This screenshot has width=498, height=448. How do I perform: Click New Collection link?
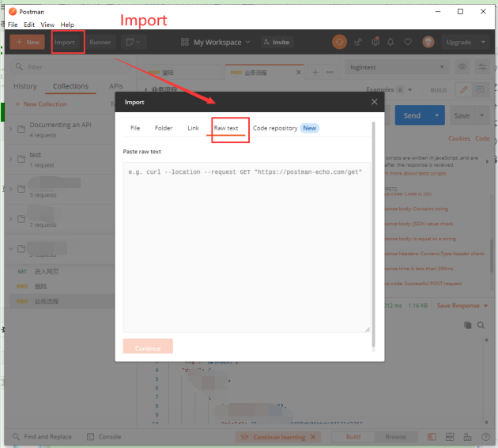pos(41,104)
